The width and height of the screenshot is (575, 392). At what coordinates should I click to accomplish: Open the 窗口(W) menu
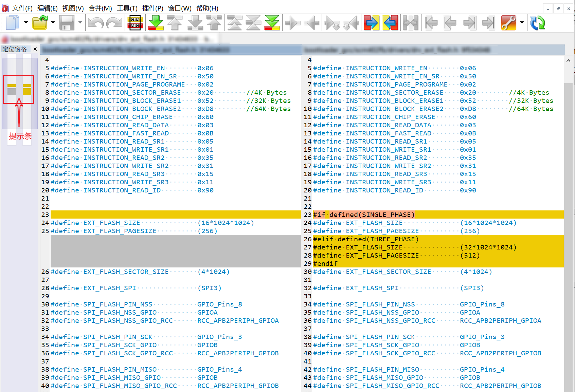coord(180,8)
